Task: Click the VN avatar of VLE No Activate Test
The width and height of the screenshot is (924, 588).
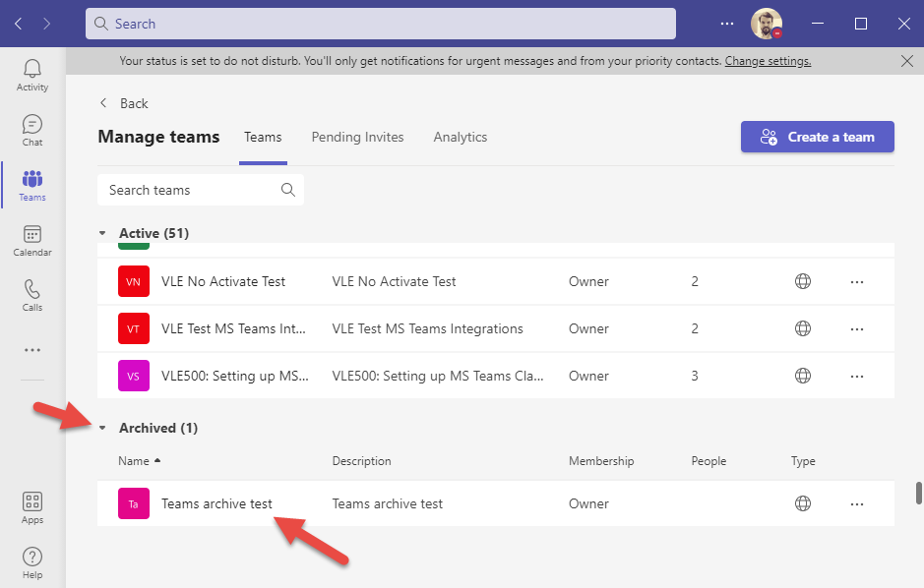Action: pos(134,281)
